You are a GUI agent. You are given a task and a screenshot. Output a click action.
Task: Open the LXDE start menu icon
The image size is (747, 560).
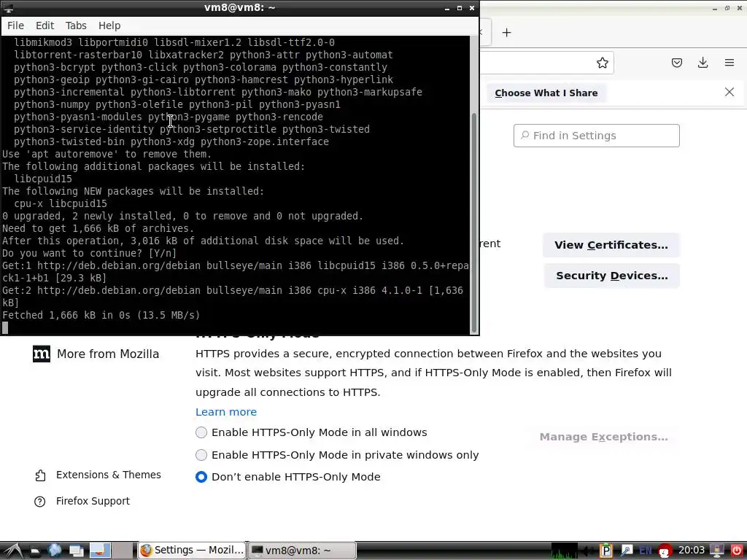tap(13, 551)
